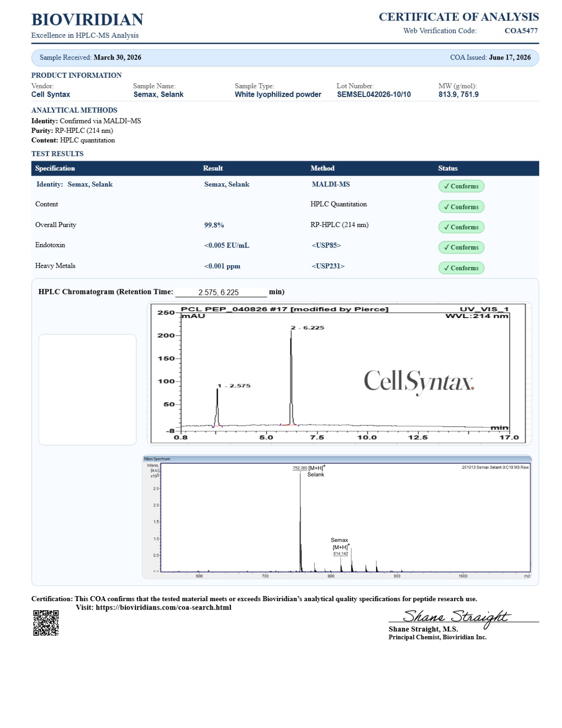This screenshot has width=562, height=728.
Task: Click the Conforms badge in Heavy Metals row
Action: coord(461,268)
